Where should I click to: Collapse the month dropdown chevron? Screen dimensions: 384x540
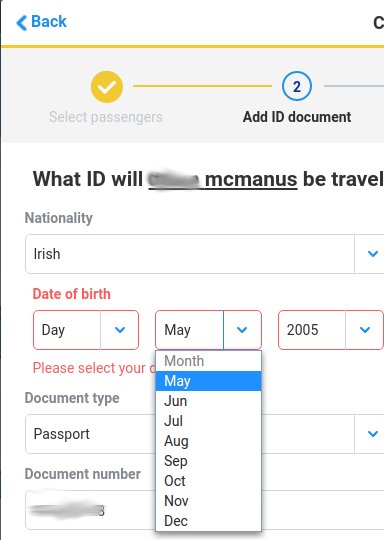click(x=242, y=330)
